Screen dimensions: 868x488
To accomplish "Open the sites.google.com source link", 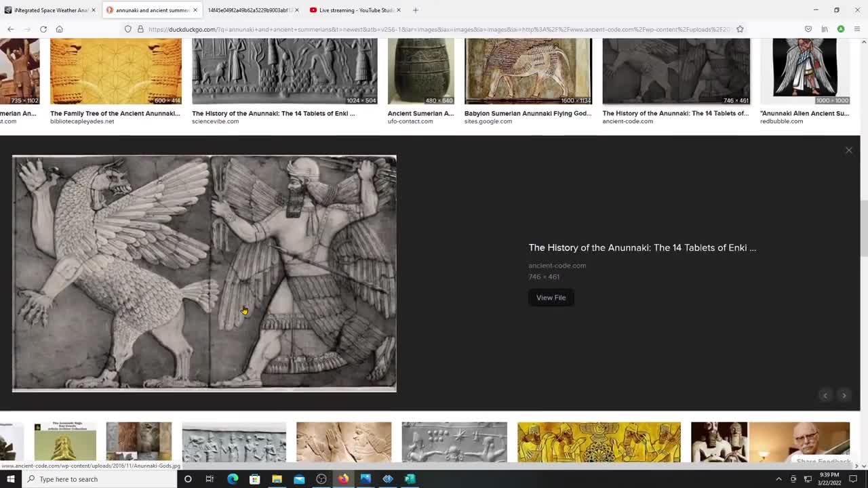I will coord(488,121).
